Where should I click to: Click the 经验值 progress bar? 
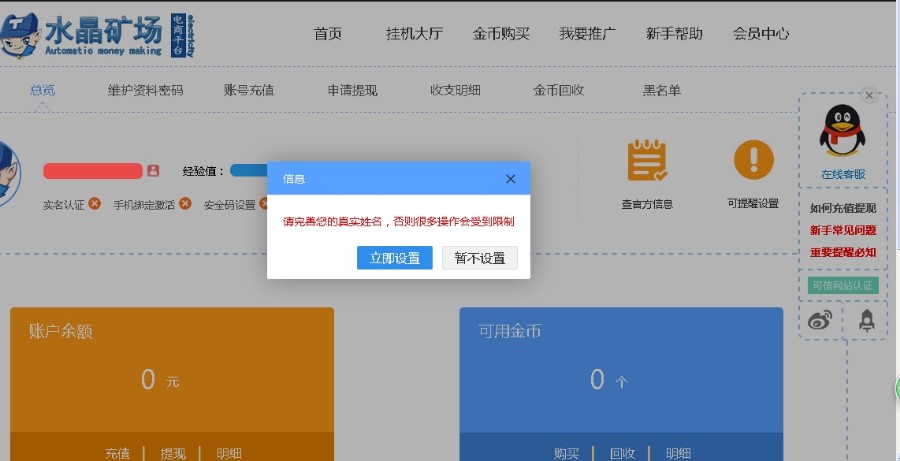point(249,171)
